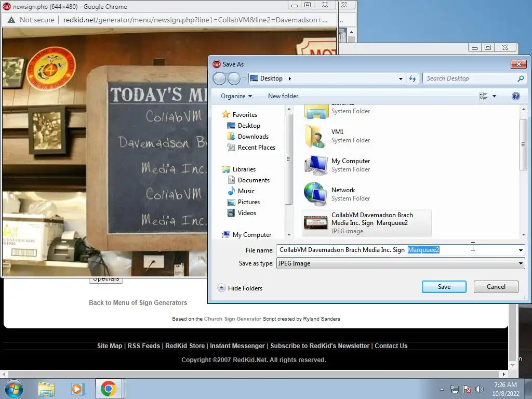Open the Save as type combo box
The width and height of the screenshot is (532, 399).
[x=401, y=263]
